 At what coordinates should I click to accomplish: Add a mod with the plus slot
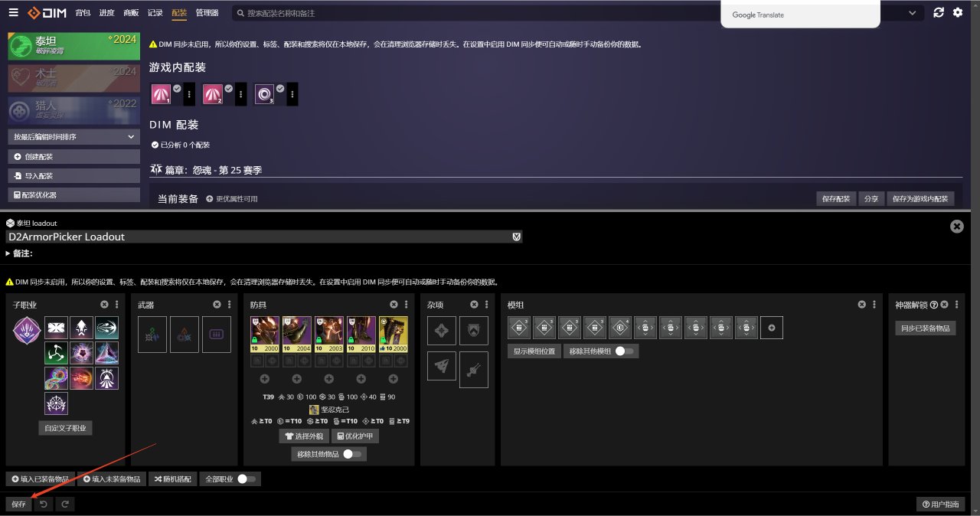[772, 328]
